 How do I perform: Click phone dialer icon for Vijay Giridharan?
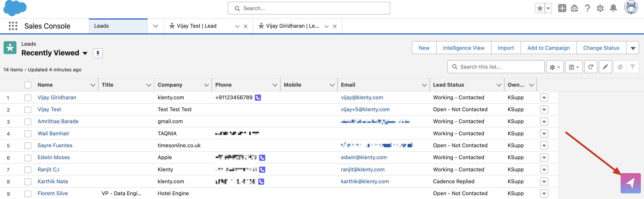pyautogui.click(x=258, y=98)
